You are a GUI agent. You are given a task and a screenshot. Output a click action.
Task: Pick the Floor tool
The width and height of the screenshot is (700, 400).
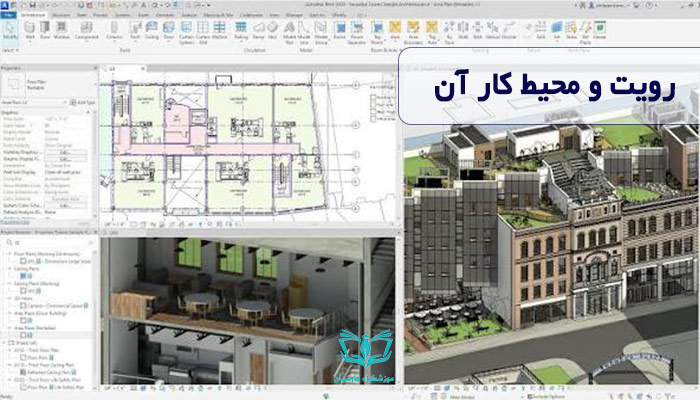click(168, 30)
